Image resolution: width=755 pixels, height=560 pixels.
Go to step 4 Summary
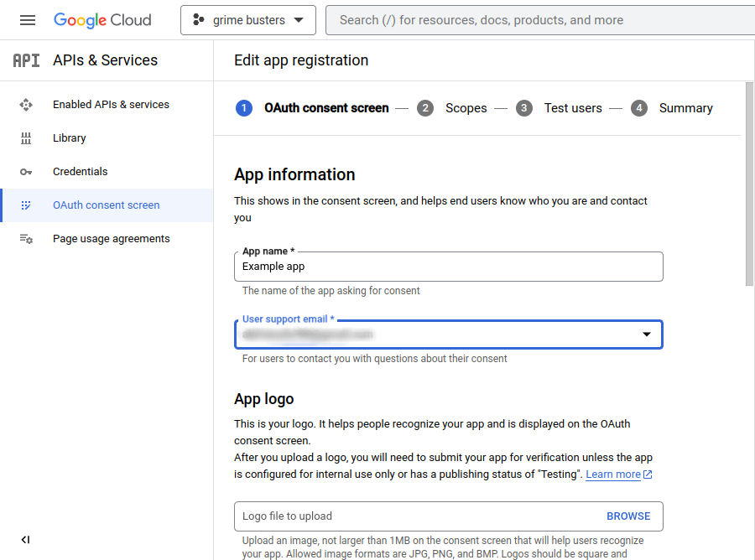click(x=672, y=108)
